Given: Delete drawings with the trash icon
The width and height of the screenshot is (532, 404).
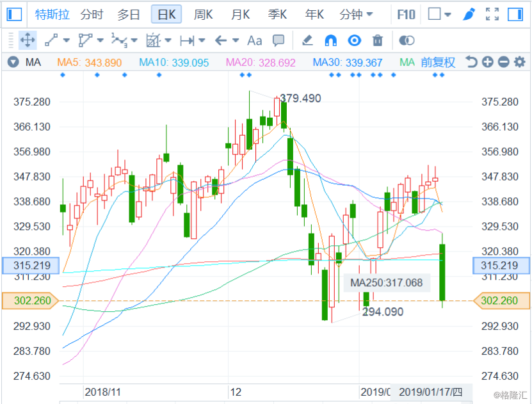Looking at the screenshot, I should [378, 41].
